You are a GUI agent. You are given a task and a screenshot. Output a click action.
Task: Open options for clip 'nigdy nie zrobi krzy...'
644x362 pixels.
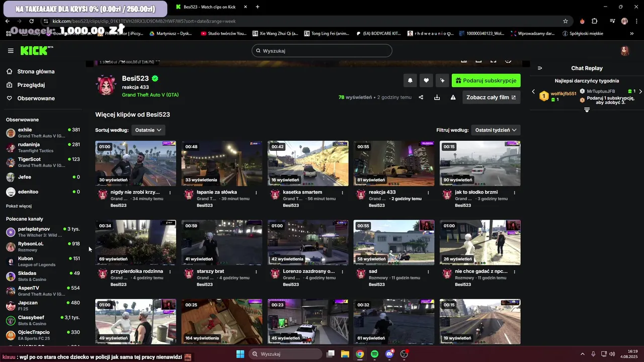click(x=170, y=193)
